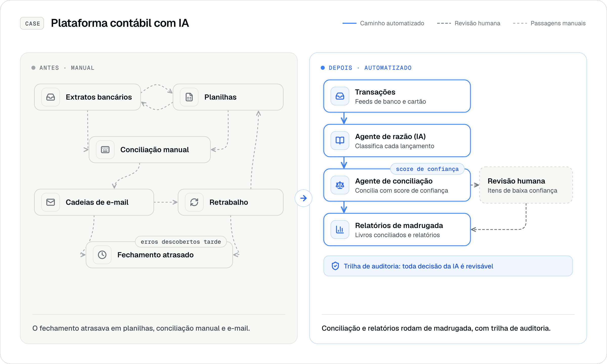Click the bar chart icon in Relatórios de madrugada
The width and height of the screenshot is (607, 364).
(x=340, y=230)
